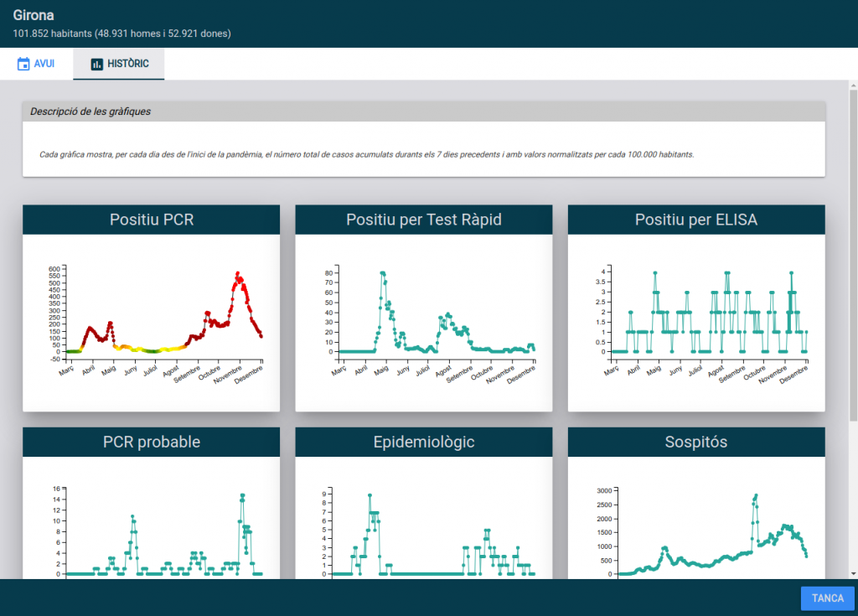Click the Positiu per ELISA chart
The height and width of the screenshot is (616, 858).
[x=700, y=324]
